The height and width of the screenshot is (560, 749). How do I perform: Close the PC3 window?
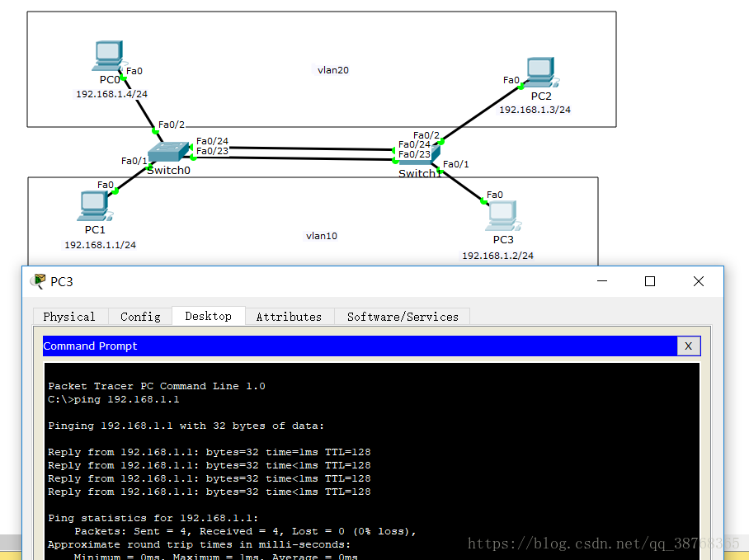click(699, 281)
